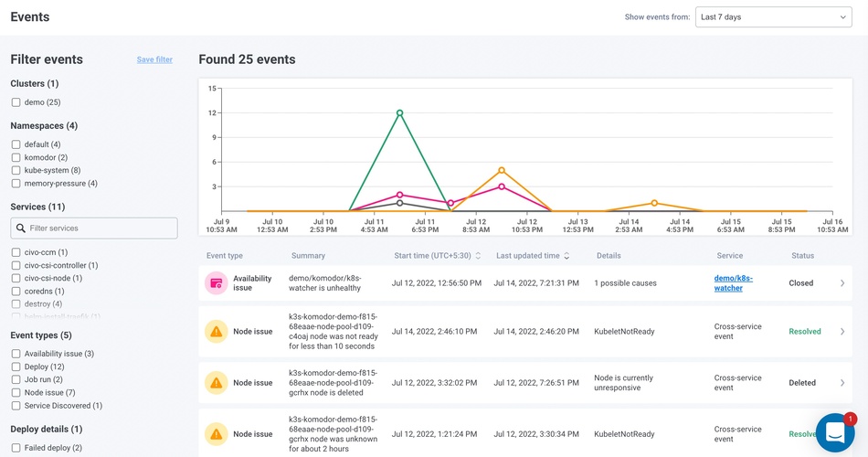Click '1 possible causes' details text
The width and height of the screenshot is (868, 457).
[625, 283]
